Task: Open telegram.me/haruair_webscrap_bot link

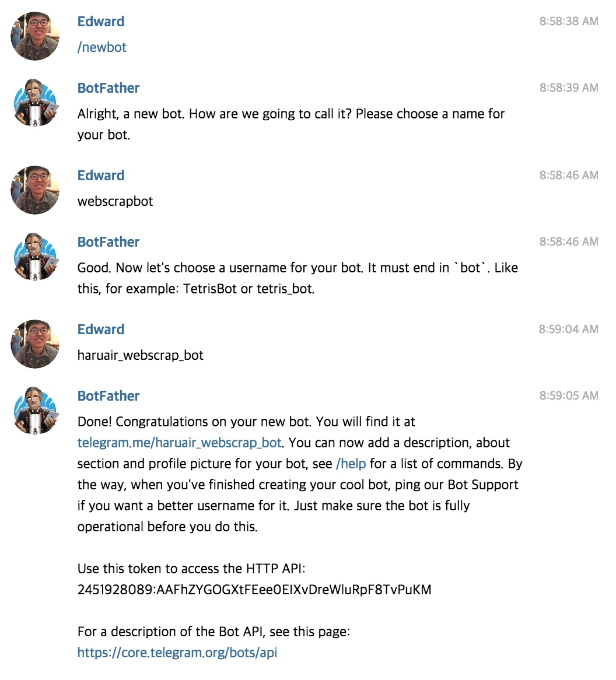Action: tap(180, 443)
